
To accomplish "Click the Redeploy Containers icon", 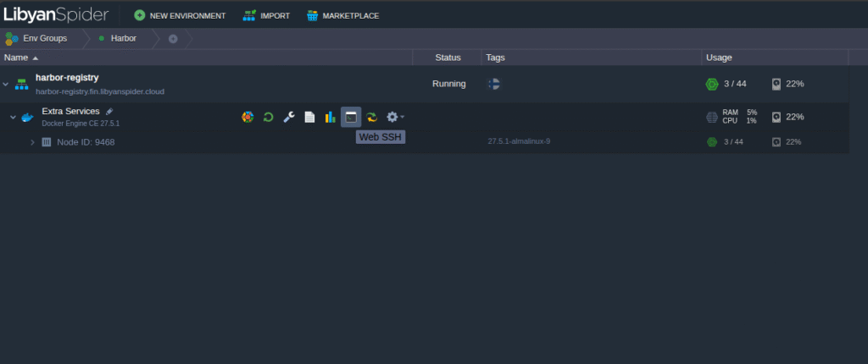I will click(371, 117).
